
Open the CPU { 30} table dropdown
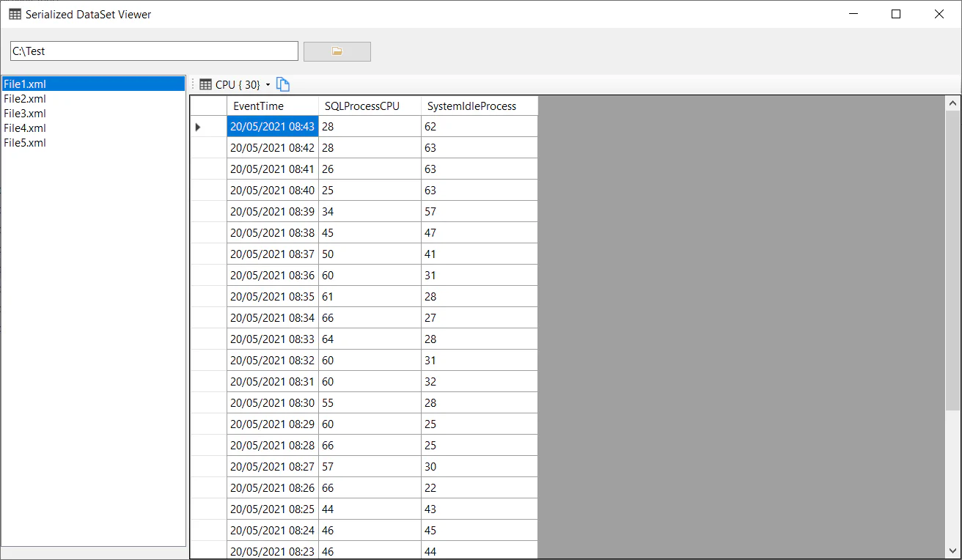(x=268, y=84)
